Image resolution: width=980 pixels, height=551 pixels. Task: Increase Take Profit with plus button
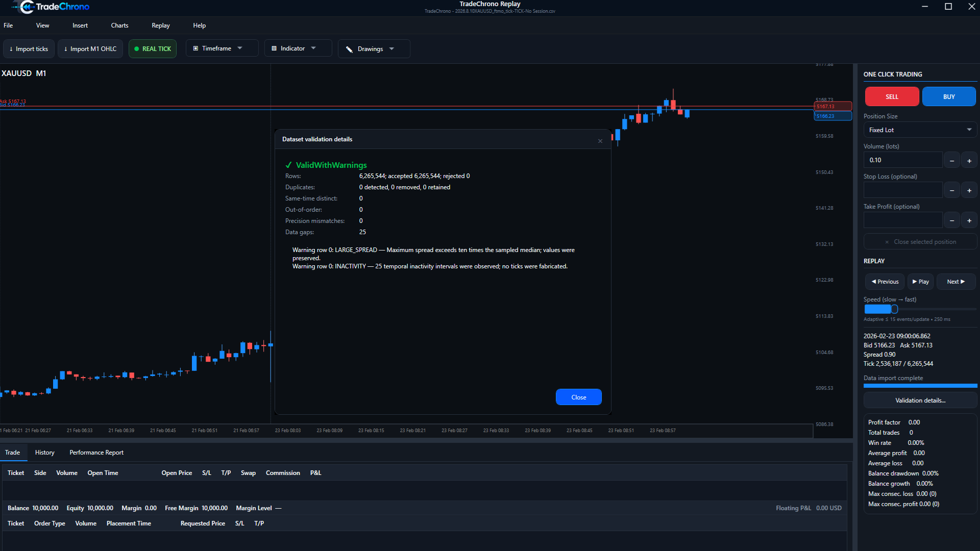tap(969, 220)
